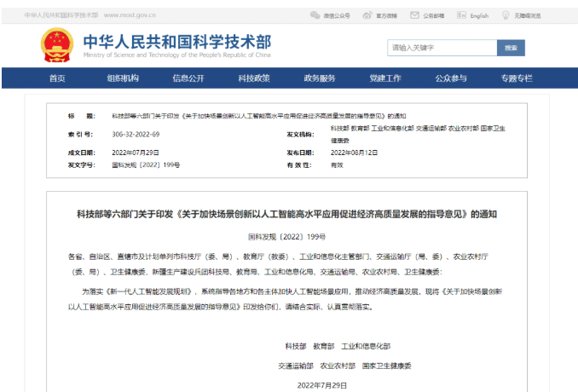Click the 无障碍浏览 link text
This screenshot has height=392, width=578.
point(529,15)
